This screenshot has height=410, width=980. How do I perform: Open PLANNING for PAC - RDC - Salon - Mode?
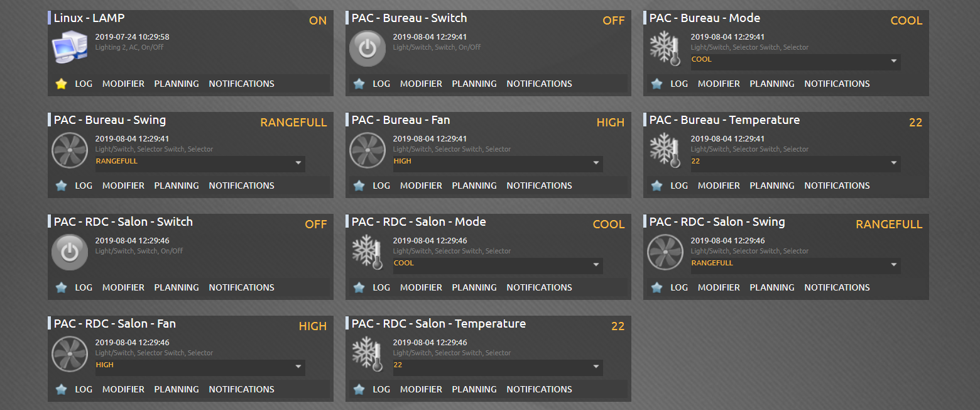pos(474,287)
